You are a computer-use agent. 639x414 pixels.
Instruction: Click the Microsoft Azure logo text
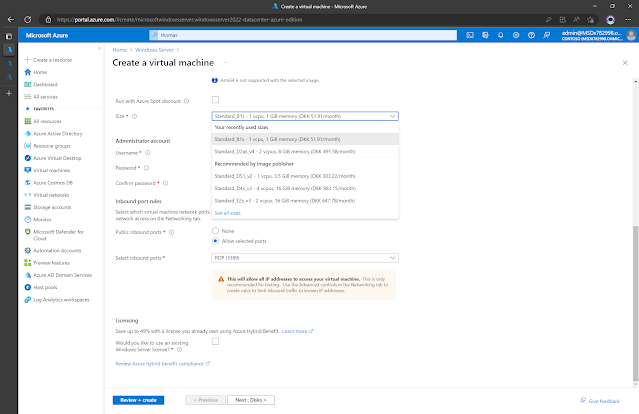(47, 35)
